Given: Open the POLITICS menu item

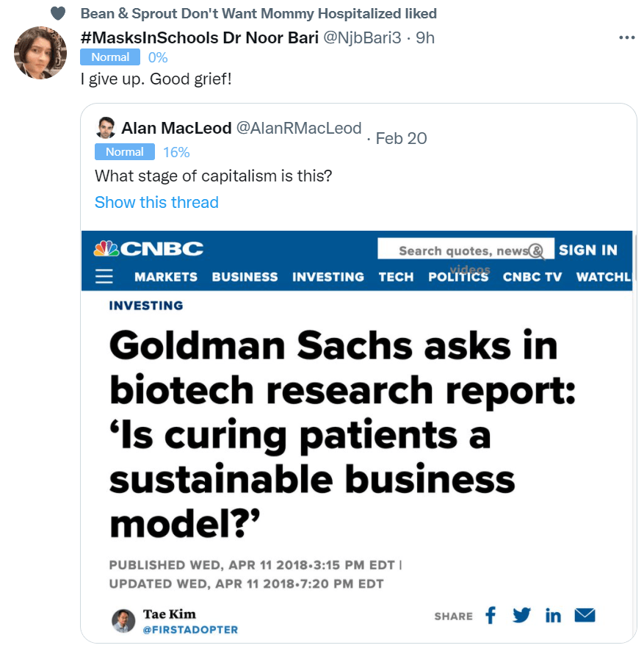Looking at the screenshot, I should click(x=458, y=277).
